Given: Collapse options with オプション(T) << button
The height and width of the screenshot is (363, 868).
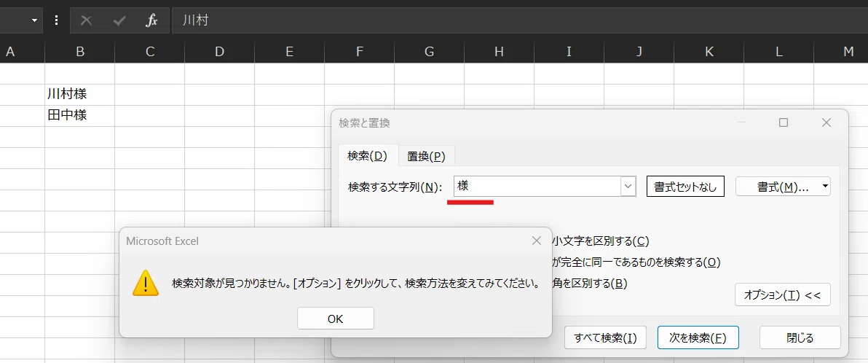Looking at the screenshot, I should [x=783, y=294].
